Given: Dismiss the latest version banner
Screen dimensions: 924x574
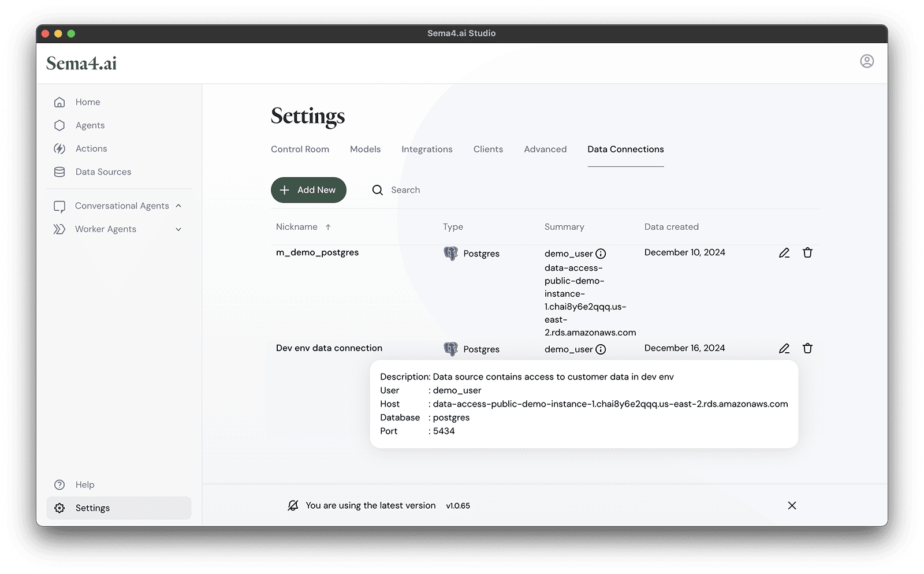Looking at the screenshot, I should 792,505.
